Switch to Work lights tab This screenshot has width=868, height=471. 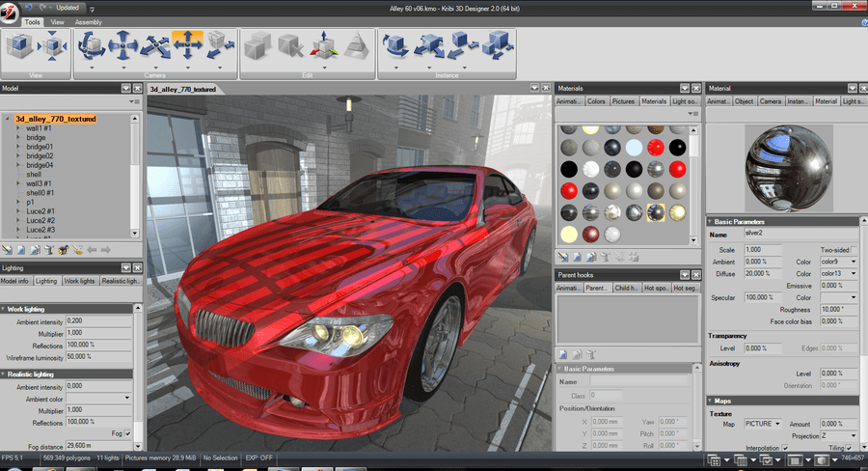pyautogui.click(x=80, y=281)
